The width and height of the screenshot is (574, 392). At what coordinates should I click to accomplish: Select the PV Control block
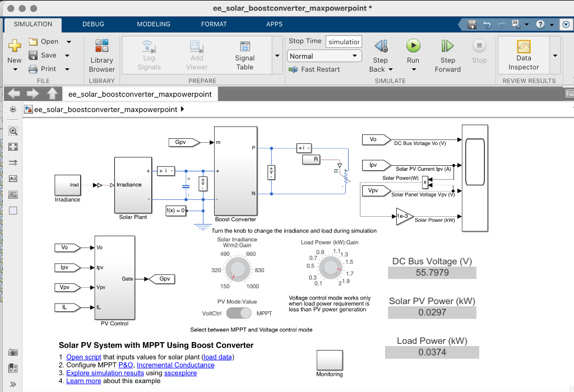coord(114,278)
